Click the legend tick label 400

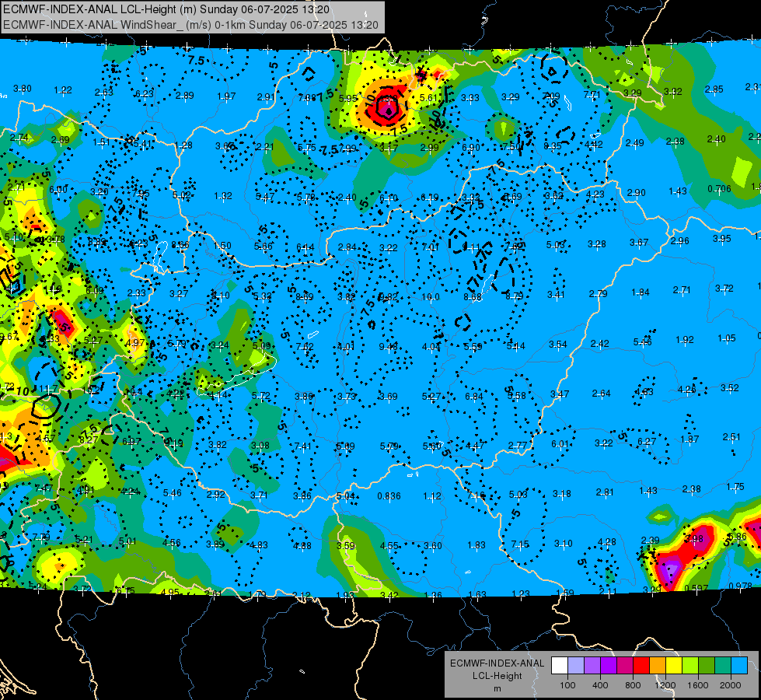tap(600, 685)
